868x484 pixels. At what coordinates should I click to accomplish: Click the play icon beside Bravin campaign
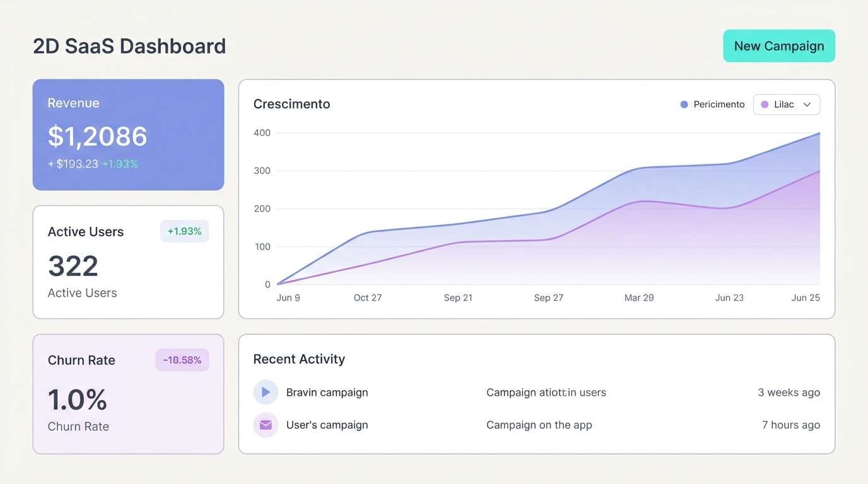[266, 391]
